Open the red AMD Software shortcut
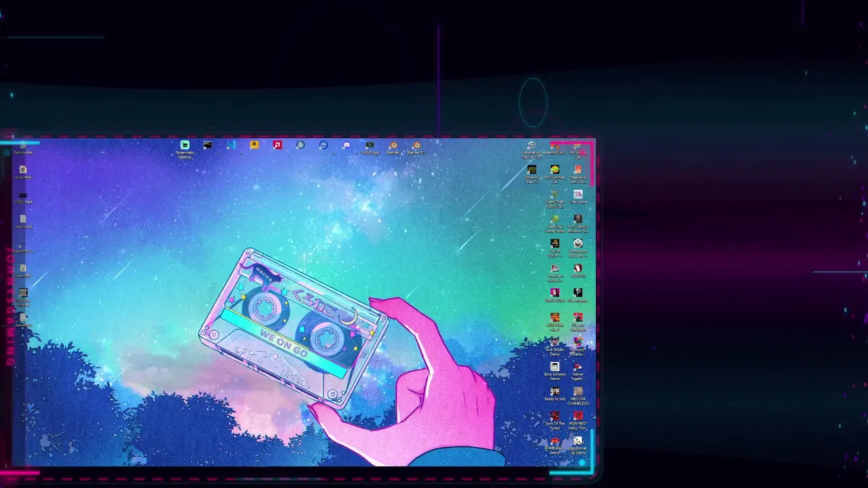This screenshot has height=488, width=868. (x=277, y=145)
